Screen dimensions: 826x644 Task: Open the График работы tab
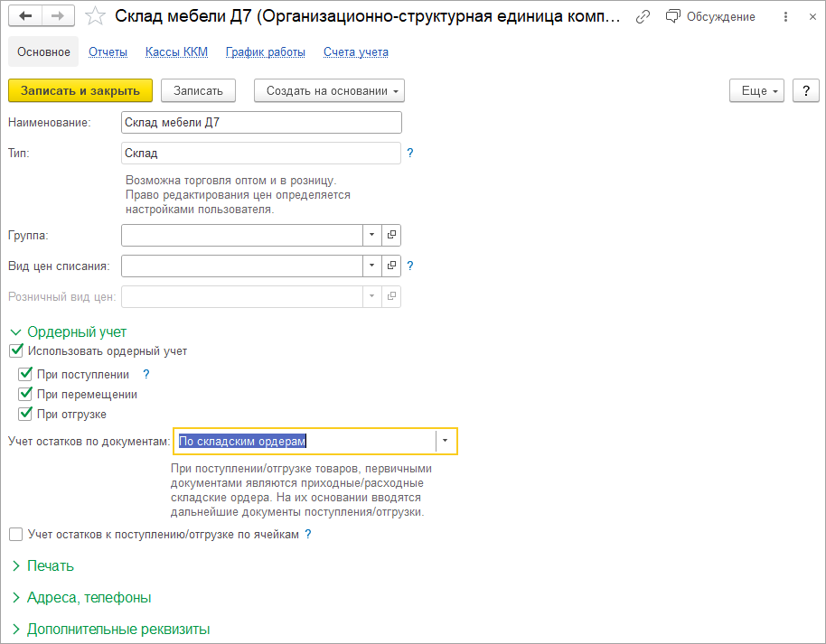point(265,52)
